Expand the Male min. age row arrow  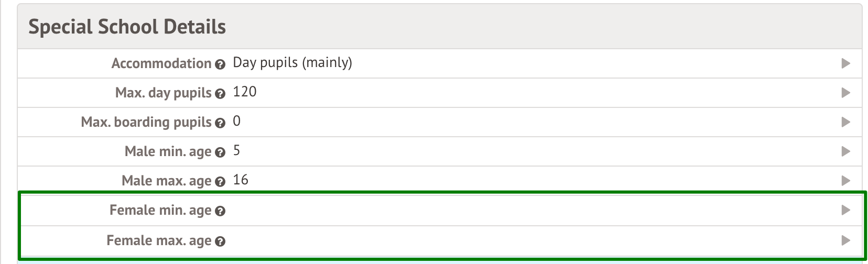[845, 151]
